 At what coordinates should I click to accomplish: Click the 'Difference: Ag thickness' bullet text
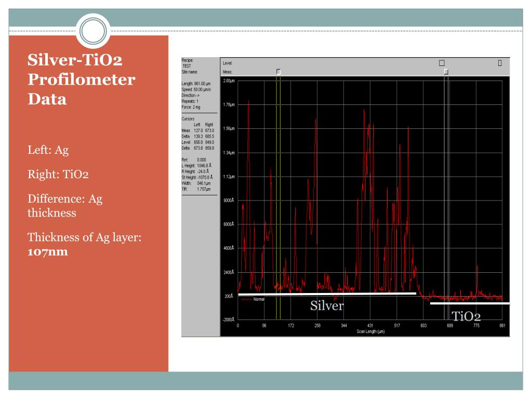click(65, 206)
